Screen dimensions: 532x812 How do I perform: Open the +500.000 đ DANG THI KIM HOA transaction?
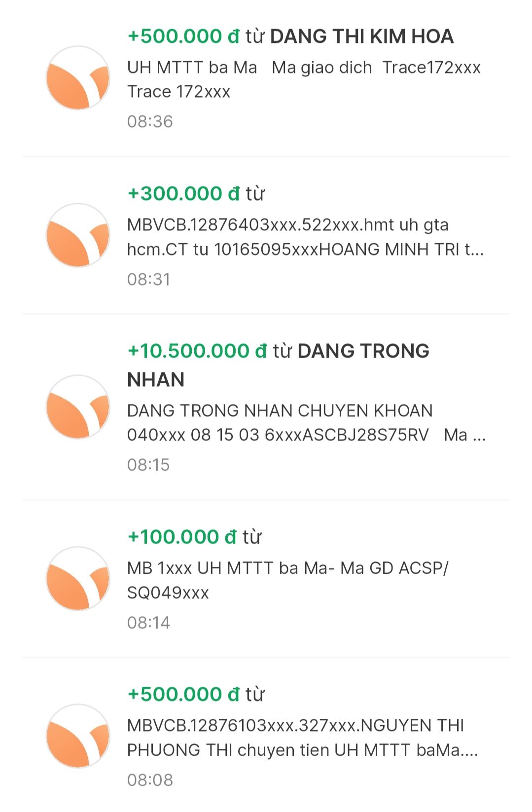(x=290, y=37)
